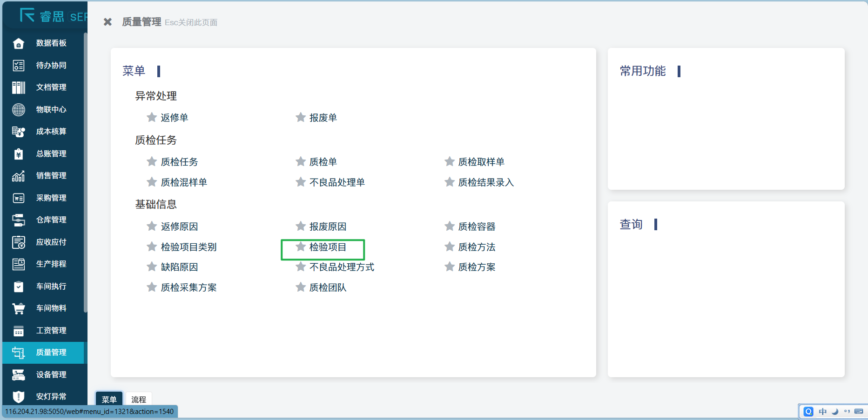Toggle favorite star for 质检团队
The height and width of the screenshot is (420, 868).
tap(301, 287)
